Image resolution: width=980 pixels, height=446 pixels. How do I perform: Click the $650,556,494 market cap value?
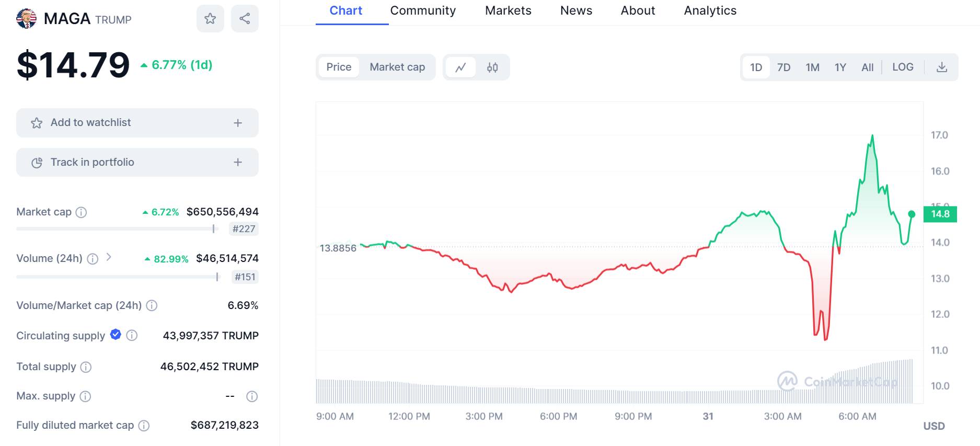(223, 212)
